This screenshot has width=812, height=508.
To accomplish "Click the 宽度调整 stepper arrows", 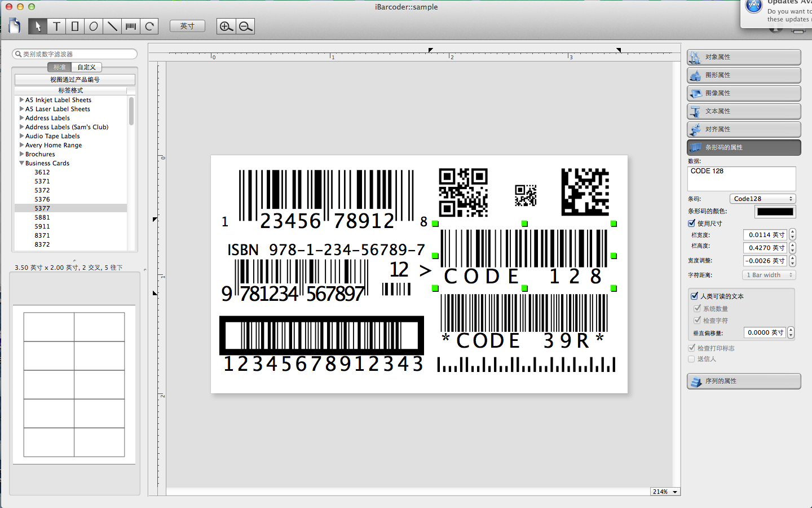I will [x=792, y=260].
